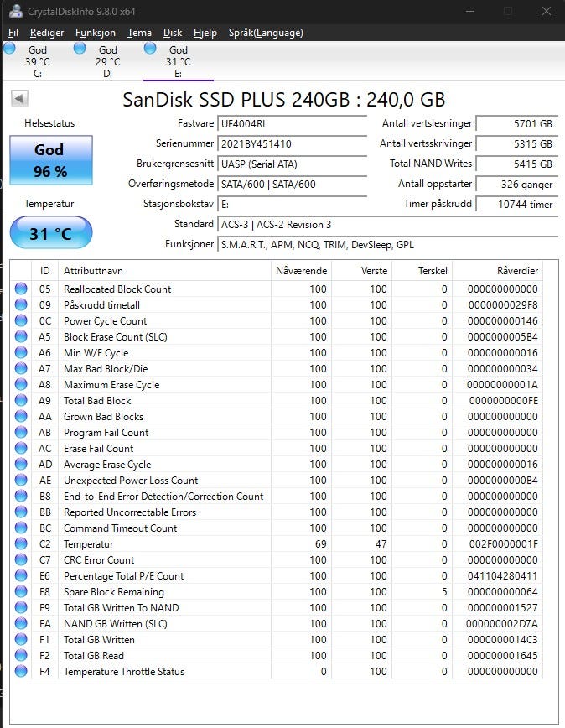This screenshot has width=565, height=728.
Task: Click Antall vertsskrivinger value 5315 GB
Action: click(517, 143)
